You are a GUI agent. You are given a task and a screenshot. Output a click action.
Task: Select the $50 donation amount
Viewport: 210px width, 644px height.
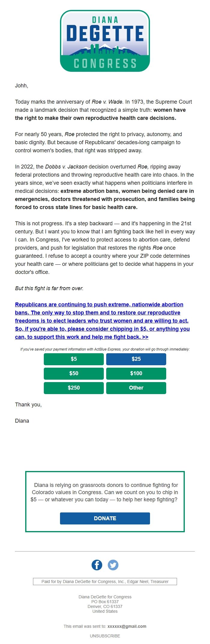[x=73, y=373]
